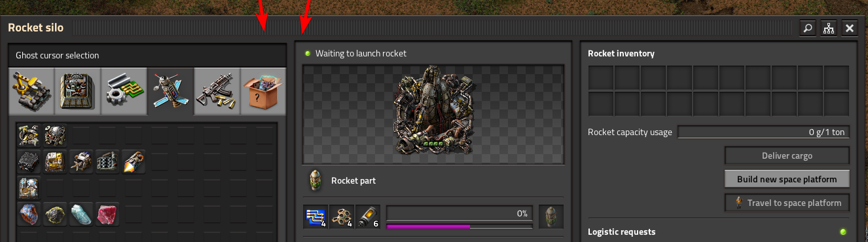The width and height of the screenshot is (868, 242).
Task: Click the low density structure ingredient slot
Action: point(342,216)
